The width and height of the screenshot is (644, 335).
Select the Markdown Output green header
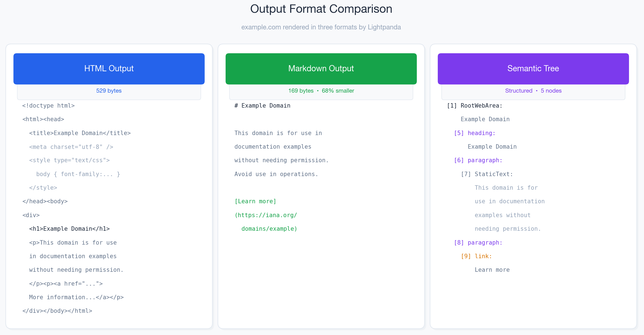[321, 68]
